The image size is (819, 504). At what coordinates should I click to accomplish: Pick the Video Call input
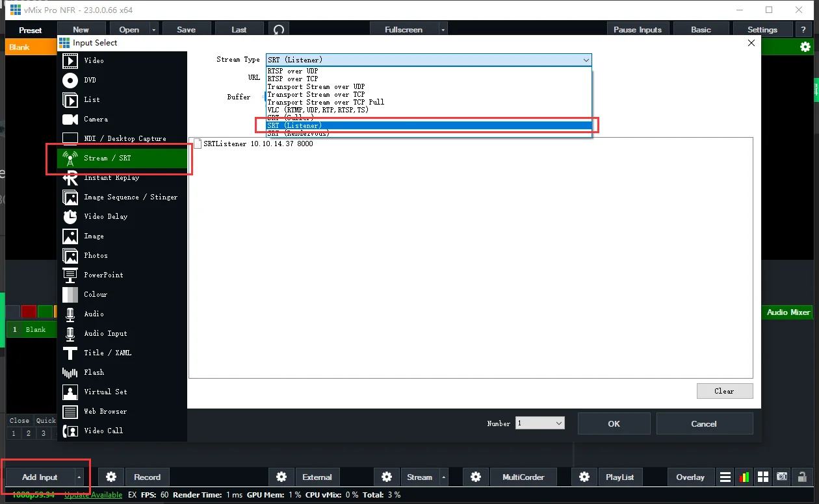[122, 431]
